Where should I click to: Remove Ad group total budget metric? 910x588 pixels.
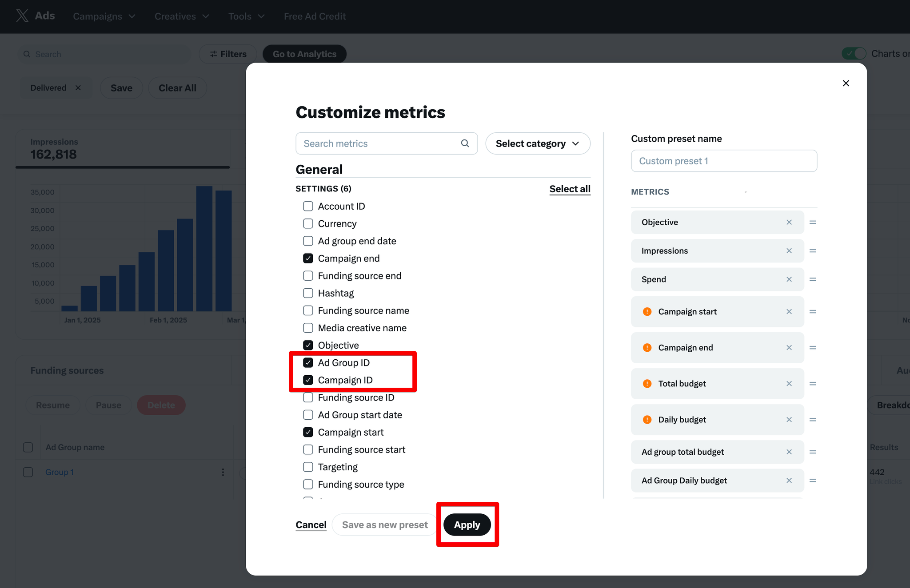pos(789,452)
